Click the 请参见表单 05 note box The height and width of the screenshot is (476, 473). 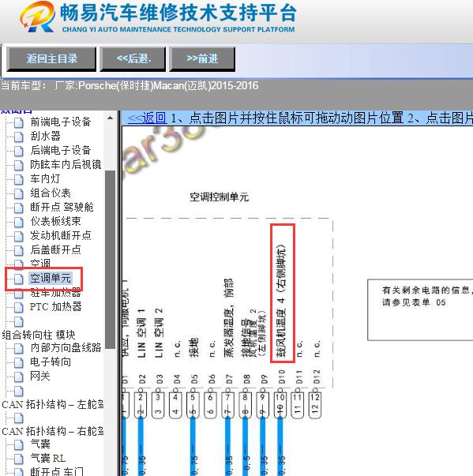point(420,310)
